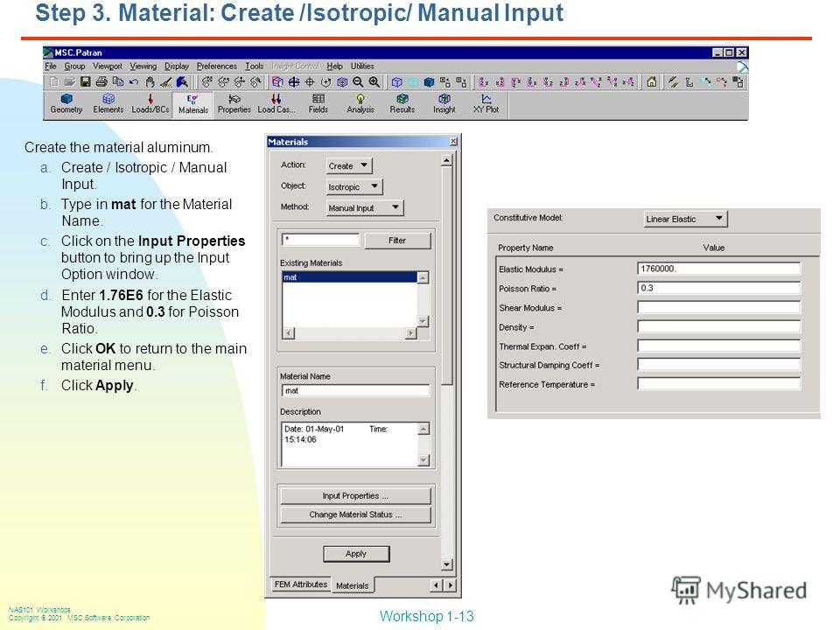Open the XY Plot application
The width and height of the screenshot is (840, 630).
pos(486,104)
